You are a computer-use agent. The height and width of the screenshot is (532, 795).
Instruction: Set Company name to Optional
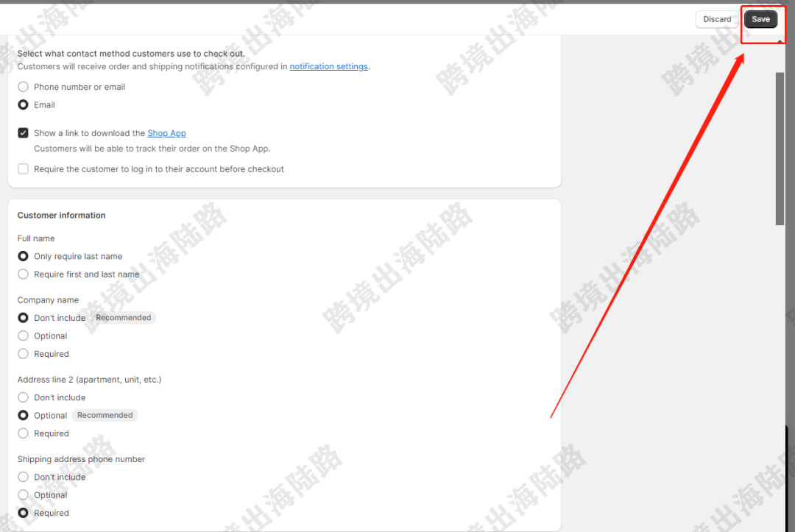[x=23, y=336]
